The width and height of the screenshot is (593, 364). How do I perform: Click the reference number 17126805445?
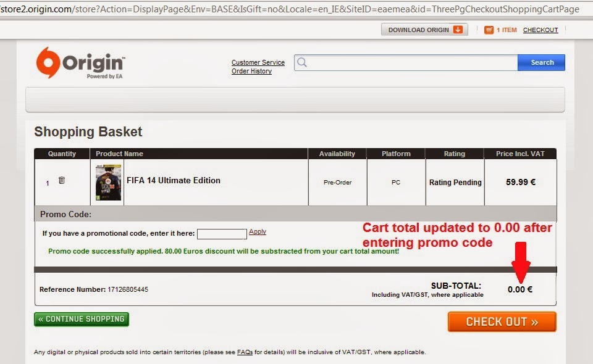pos(128,289)
